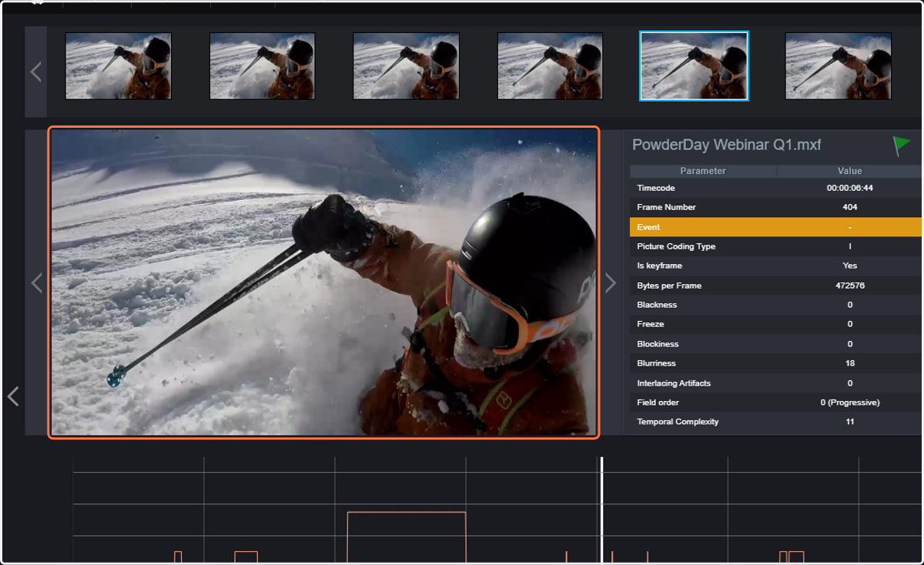Click the Blockiness value 0
The image size is (924, 565).
tap(850, 344)
